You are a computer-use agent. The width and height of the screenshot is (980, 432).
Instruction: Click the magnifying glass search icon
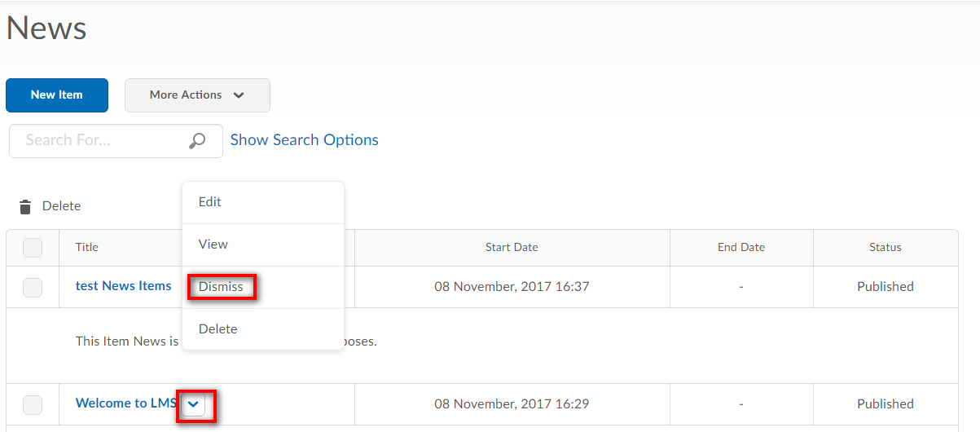point(197,141)
